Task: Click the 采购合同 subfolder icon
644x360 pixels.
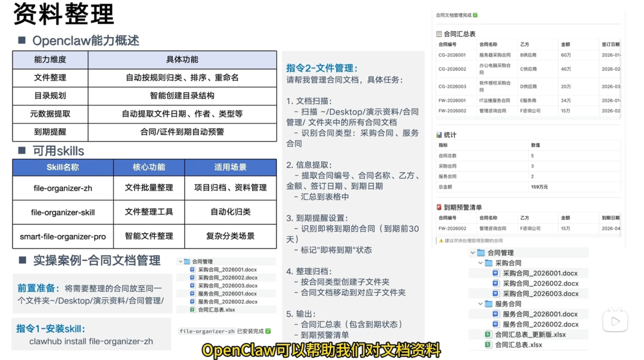Action: pos(489,263)
